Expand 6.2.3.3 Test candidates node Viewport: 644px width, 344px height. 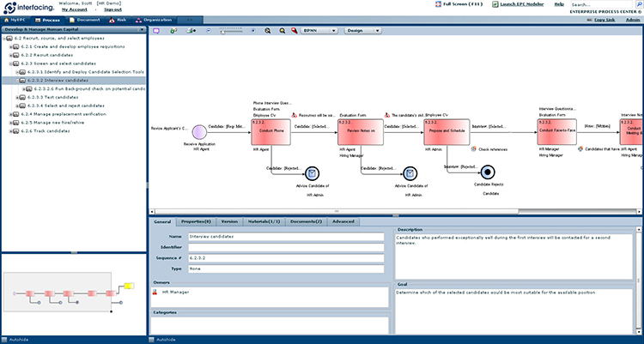18,98
